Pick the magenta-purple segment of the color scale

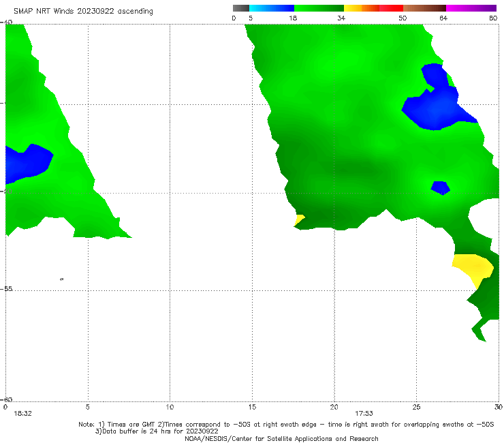tap(471, 8)
